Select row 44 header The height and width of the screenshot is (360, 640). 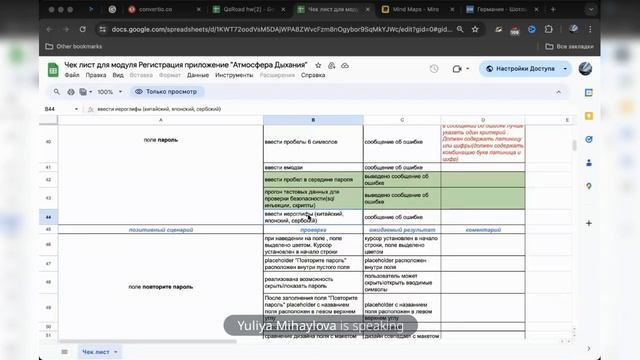point(48,217)
